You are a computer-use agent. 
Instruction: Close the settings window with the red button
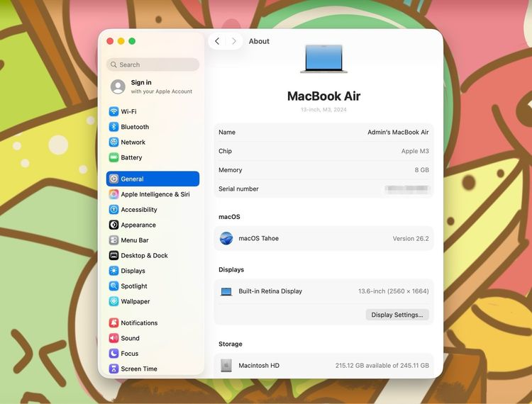click(110, 41)
